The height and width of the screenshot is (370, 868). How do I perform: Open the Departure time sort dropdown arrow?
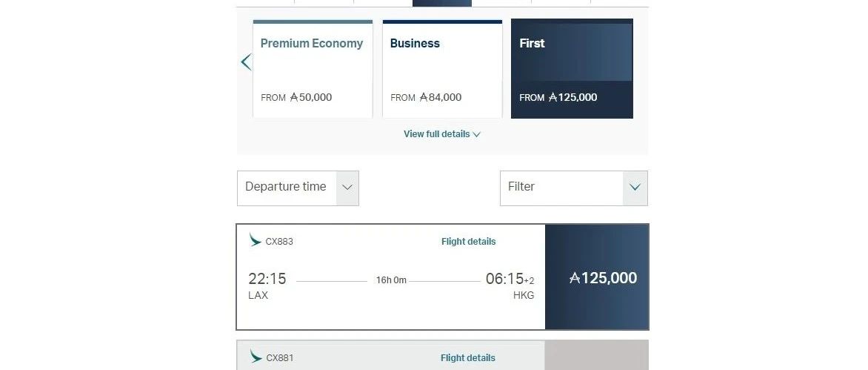coord(347,188)
